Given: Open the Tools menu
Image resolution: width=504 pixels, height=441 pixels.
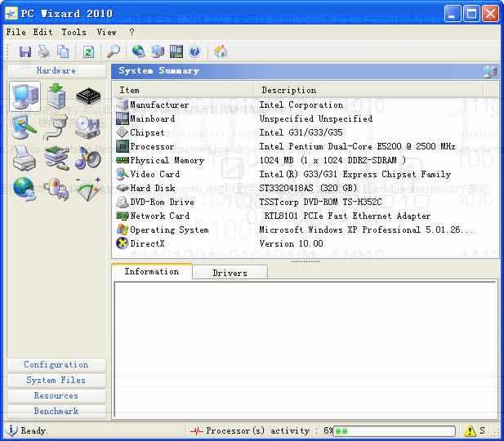Looking at the screenshot, I should [x=74, y=32].
